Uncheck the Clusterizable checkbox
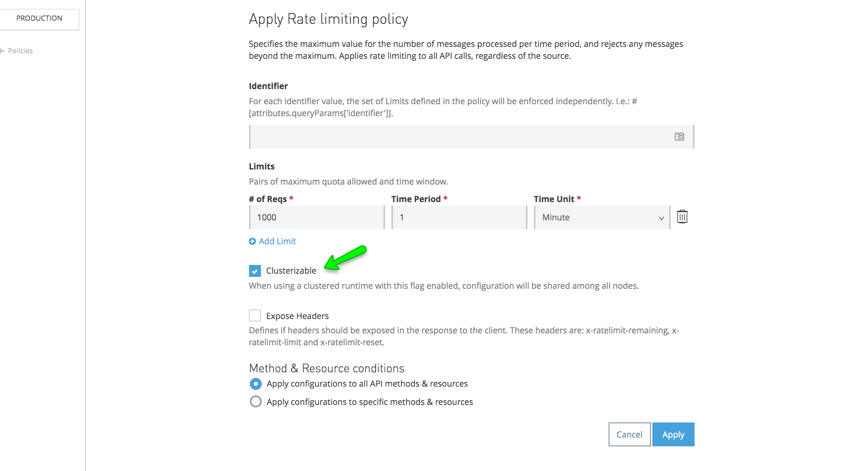This screenshot has width=868, height=471. tap(255, 271)
